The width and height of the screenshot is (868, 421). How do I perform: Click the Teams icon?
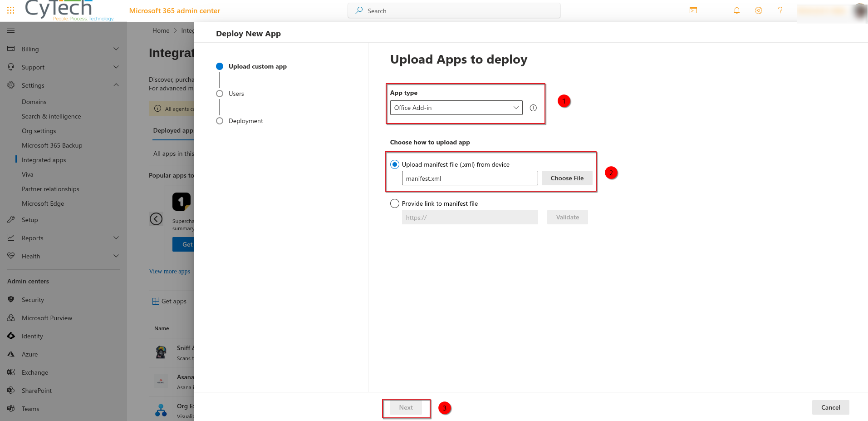pyautogui.click(x=11, y=408)
